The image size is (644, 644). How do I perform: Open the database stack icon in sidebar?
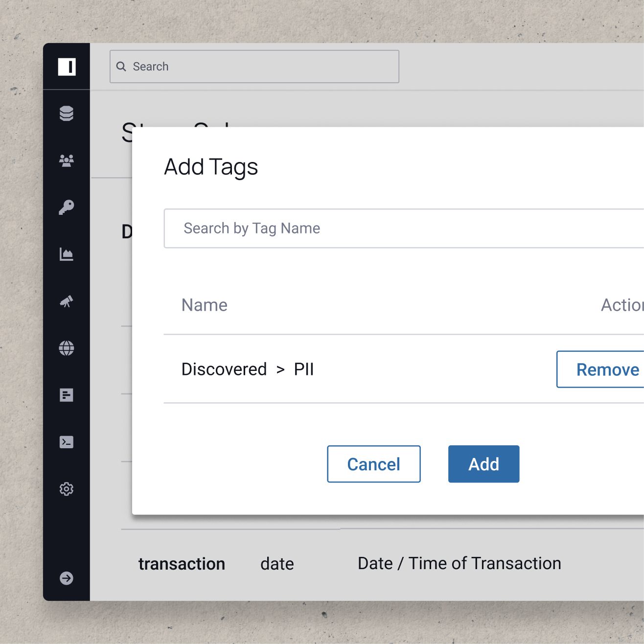click(67, 114)
